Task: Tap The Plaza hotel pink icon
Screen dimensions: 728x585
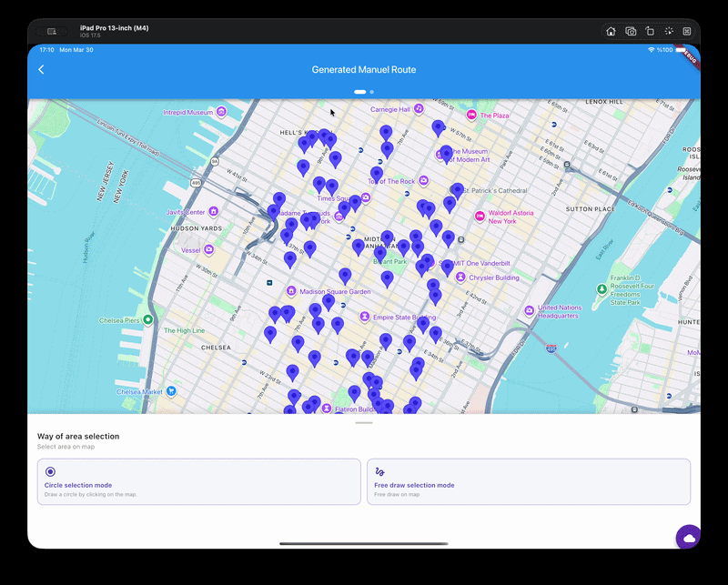Action: [471, 115]
